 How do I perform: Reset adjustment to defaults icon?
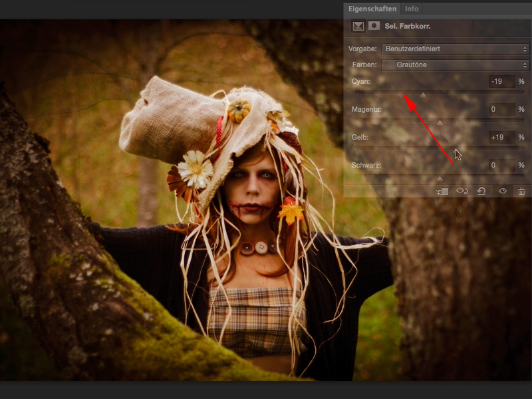click(481, 191)
